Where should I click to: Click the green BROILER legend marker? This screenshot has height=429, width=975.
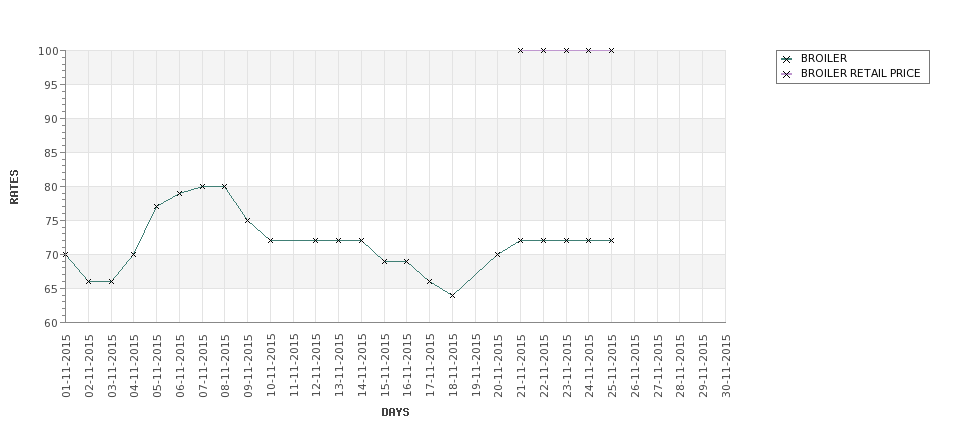tap(787, 59)
